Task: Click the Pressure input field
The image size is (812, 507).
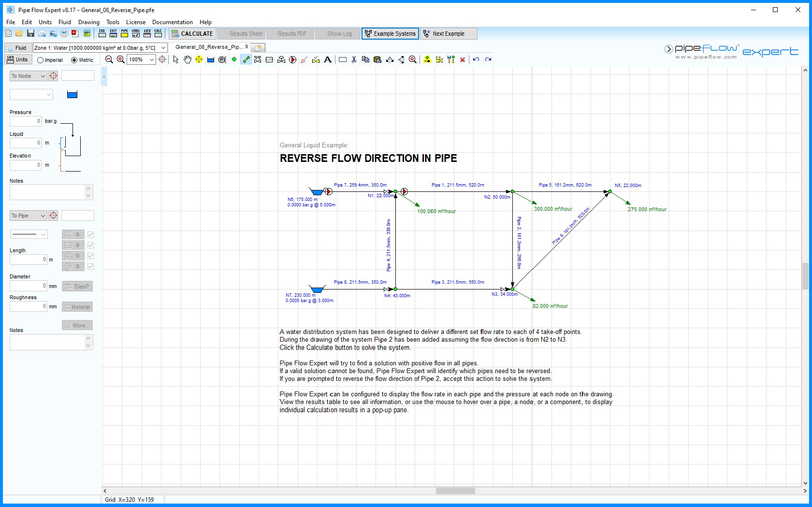Action: (x=26, y=121)
